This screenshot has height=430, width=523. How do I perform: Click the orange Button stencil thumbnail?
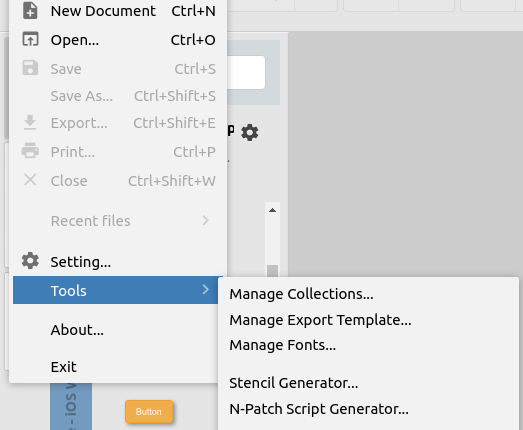(149, 411)
